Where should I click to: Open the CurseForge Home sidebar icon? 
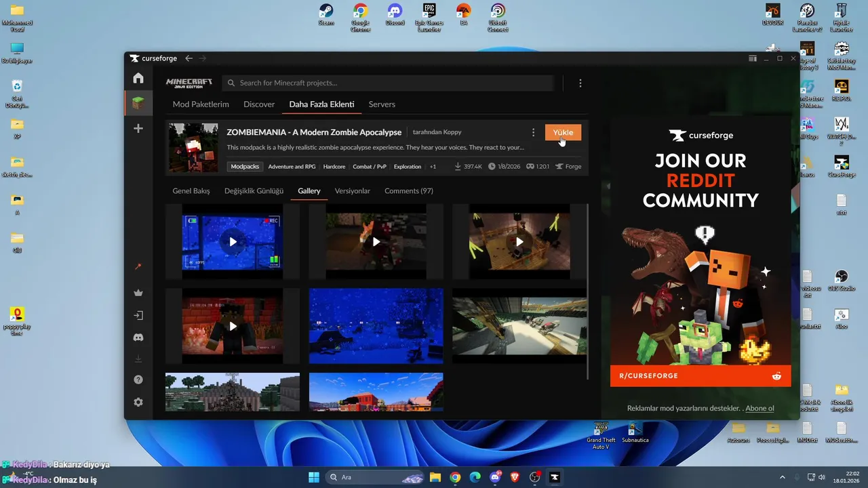138,78
